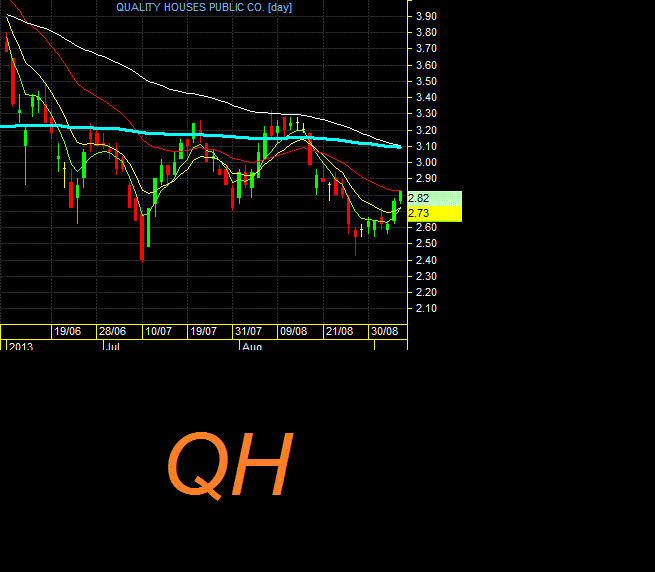Click the 28/06 date label
655x572 pixels.
coord(112,332)
